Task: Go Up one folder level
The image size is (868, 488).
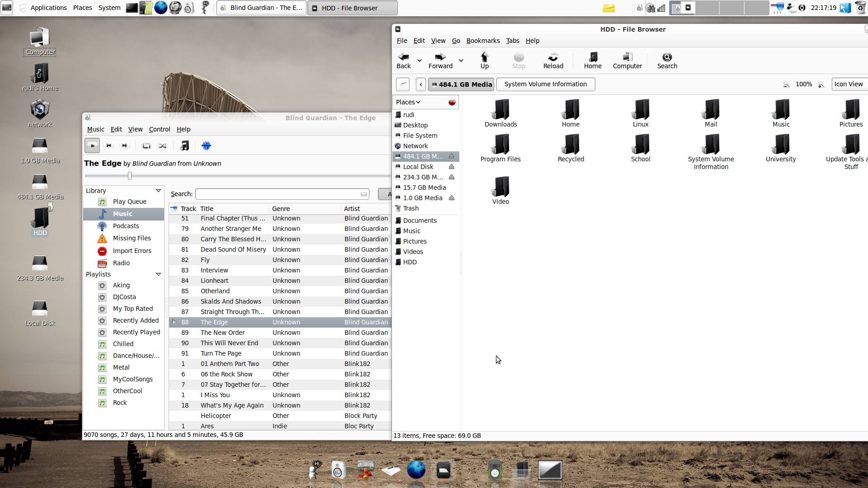Action: click(484, 61)
